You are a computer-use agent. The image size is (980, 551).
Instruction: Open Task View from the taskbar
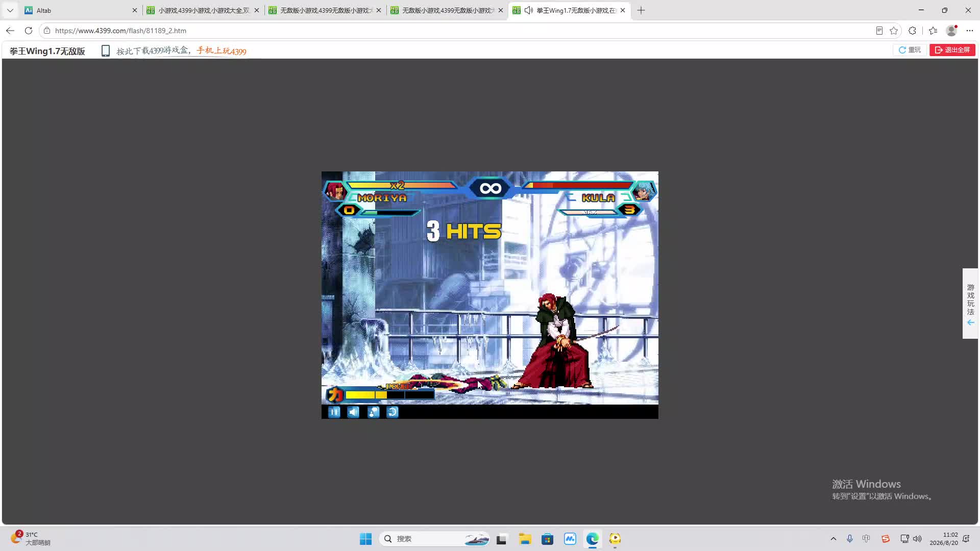(501, 539)
